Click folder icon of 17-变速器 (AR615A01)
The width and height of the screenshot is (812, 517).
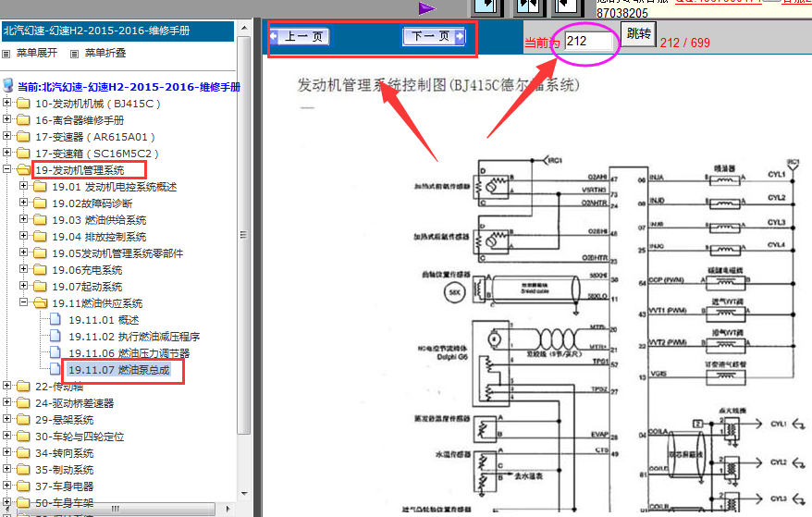point(23,137)
